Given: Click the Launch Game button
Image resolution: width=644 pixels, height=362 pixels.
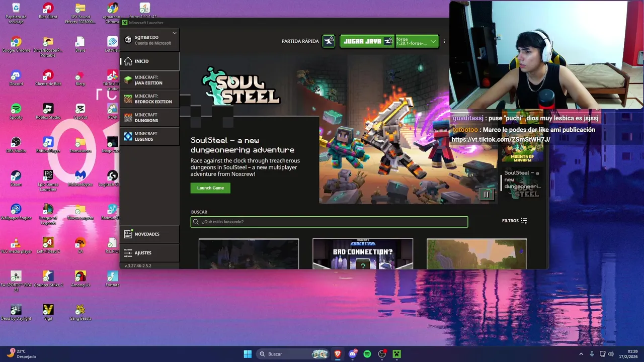Looking at the screenshot, I should (x=210, y=188).
